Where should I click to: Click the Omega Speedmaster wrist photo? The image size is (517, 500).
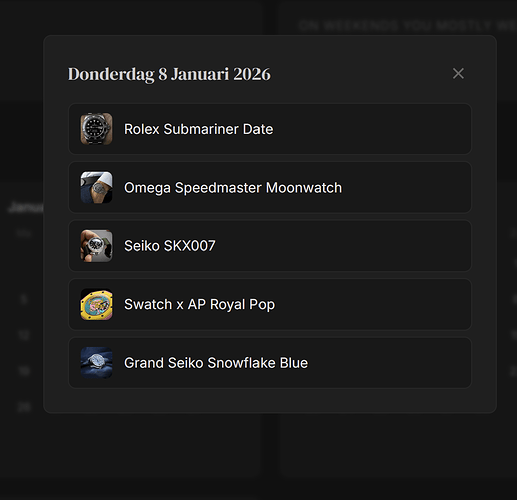click(96, 187)
